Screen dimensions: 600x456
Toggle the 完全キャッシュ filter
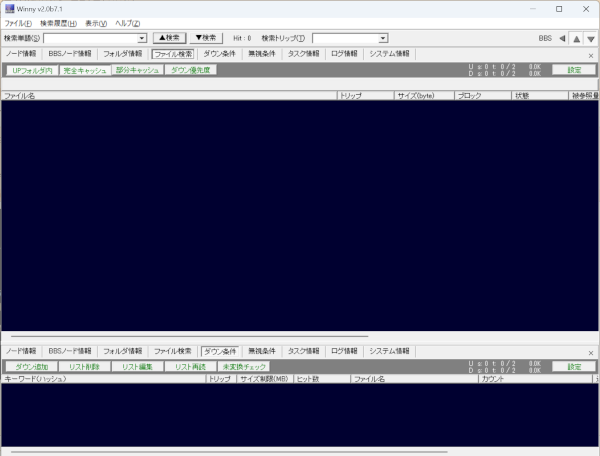click(x=85, y=70)
